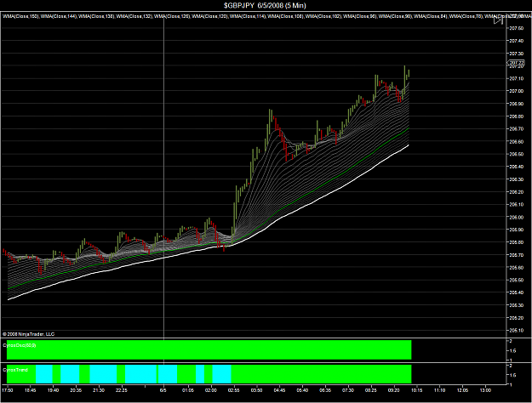Click the 02:55 time axis label
This screenshot has height=403, width=532.
click(233, 390)
